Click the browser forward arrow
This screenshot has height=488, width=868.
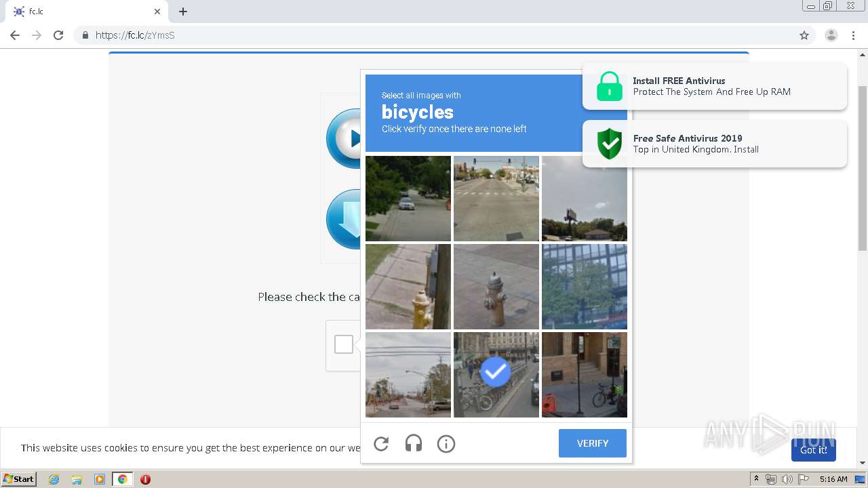[37, 35]
